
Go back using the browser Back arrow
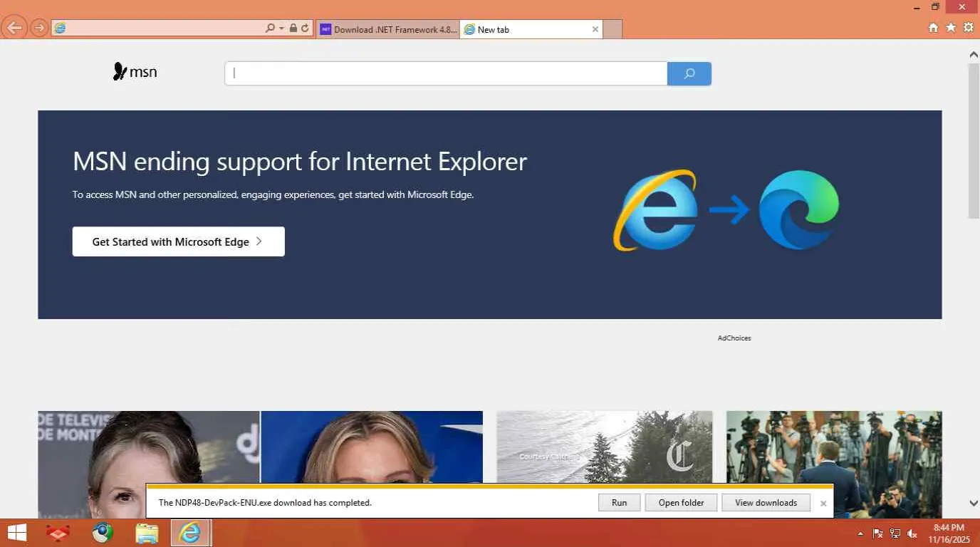pos(15,28)
